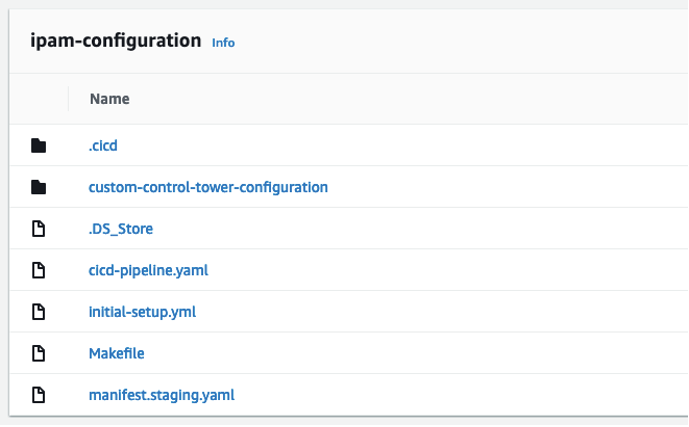Open the Info link beside ipam-configuration
Screen dimensions: 689x427
tap(223, 43)
